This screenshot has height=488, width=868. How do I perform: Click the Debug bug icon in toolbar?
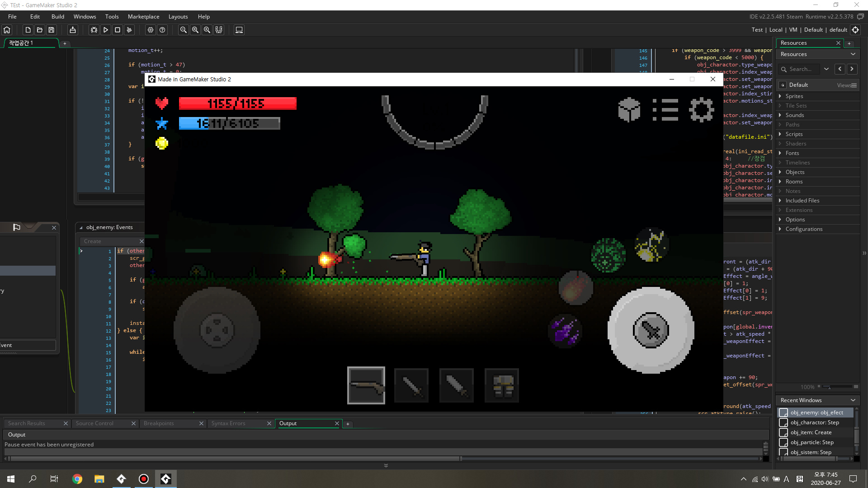tap(94, 30)
